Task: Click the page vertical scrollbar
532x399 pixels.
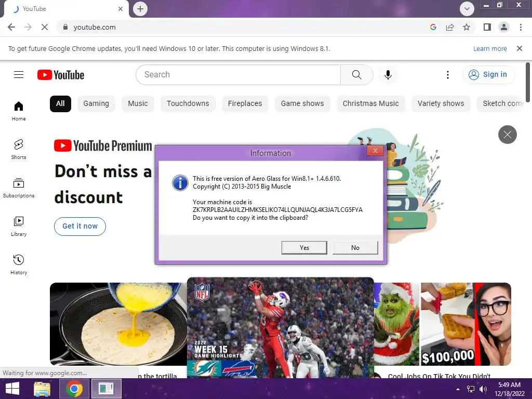Action: 528,82
